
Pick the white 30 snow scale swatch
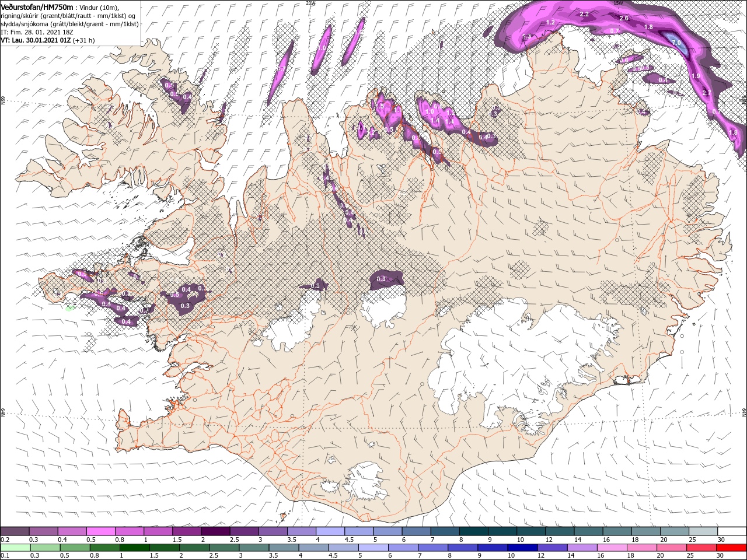[732, 531]
